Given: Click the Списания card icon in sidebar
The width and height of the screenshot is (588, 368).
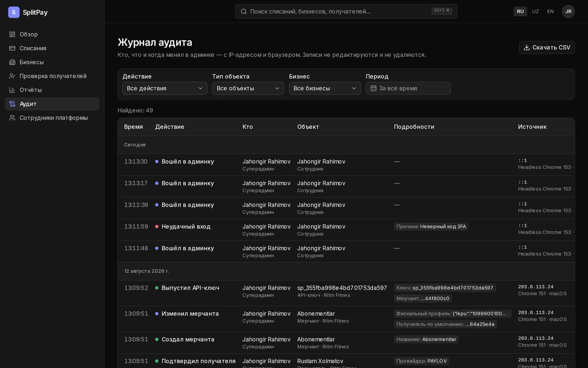Looking at the screenshot, I should (x=12, y=48).
